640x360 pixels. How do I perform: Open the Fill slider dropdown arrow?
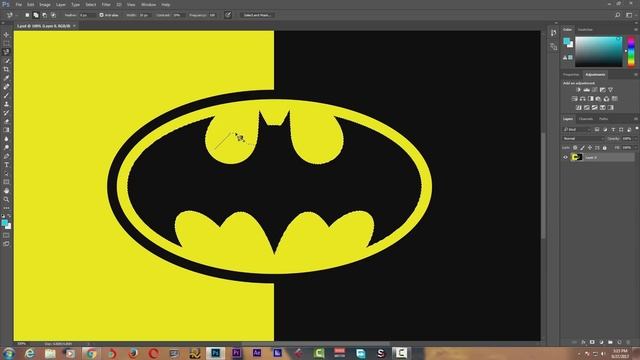coord(635,148)
